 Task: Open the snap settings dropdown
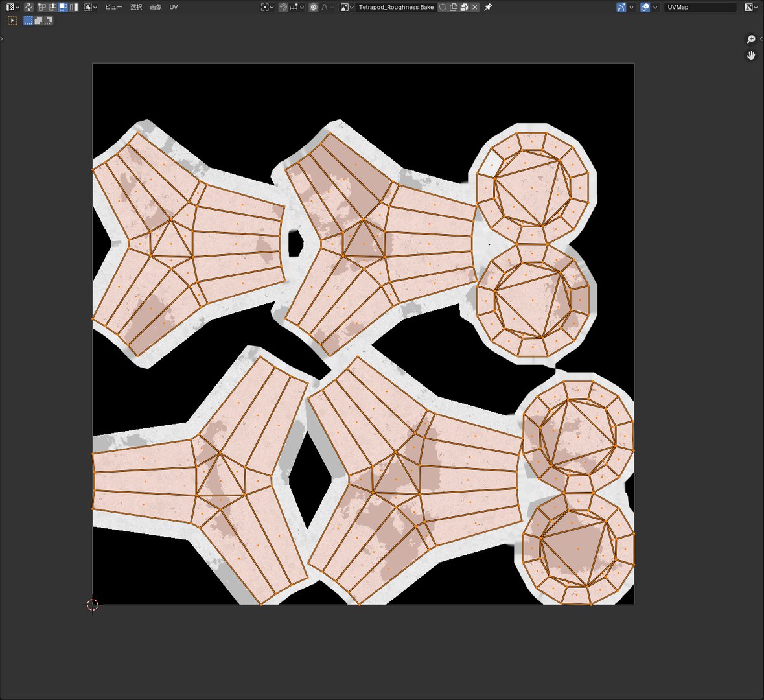pos(297,7)
